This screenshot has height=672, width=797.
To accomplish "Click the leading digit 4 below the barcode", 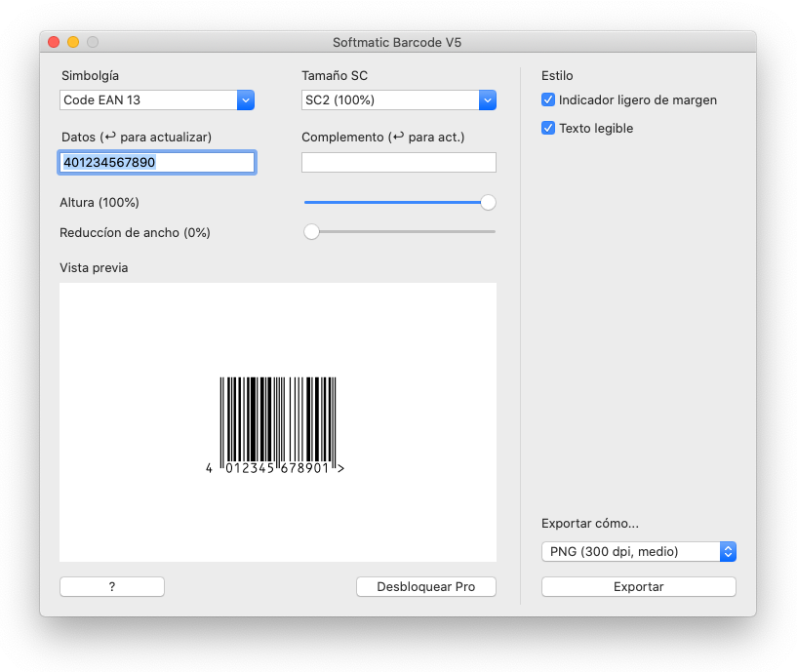I will tap(209, 469).
